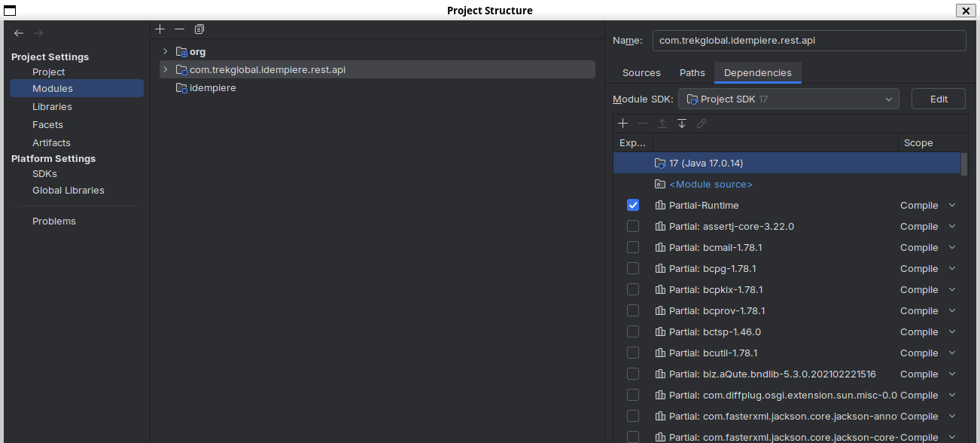The image size is (980, 443).
Task: Click the Edit button beside Project SDK
Action: 938,98
